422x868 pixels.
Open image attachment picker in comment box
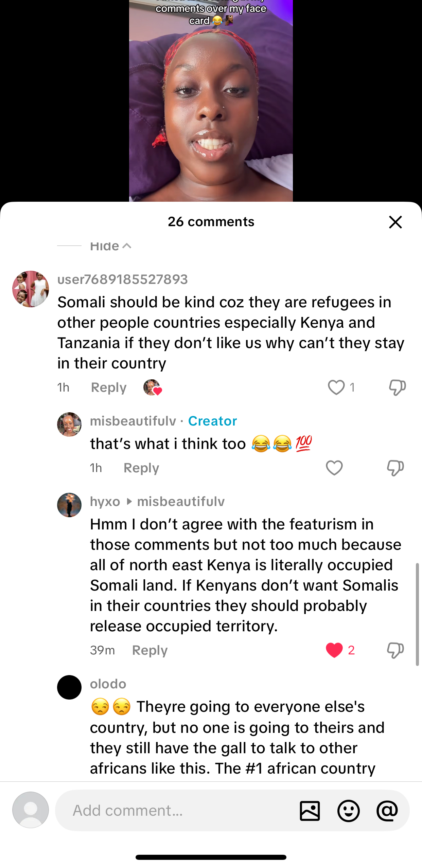click(310, 811)
